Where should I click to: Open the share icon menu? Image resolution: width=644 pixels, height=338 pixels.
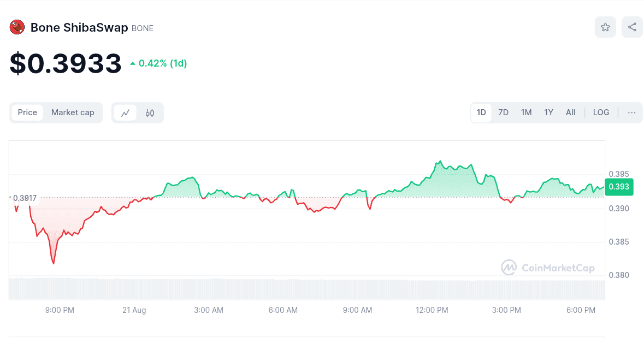coord(632,27)
